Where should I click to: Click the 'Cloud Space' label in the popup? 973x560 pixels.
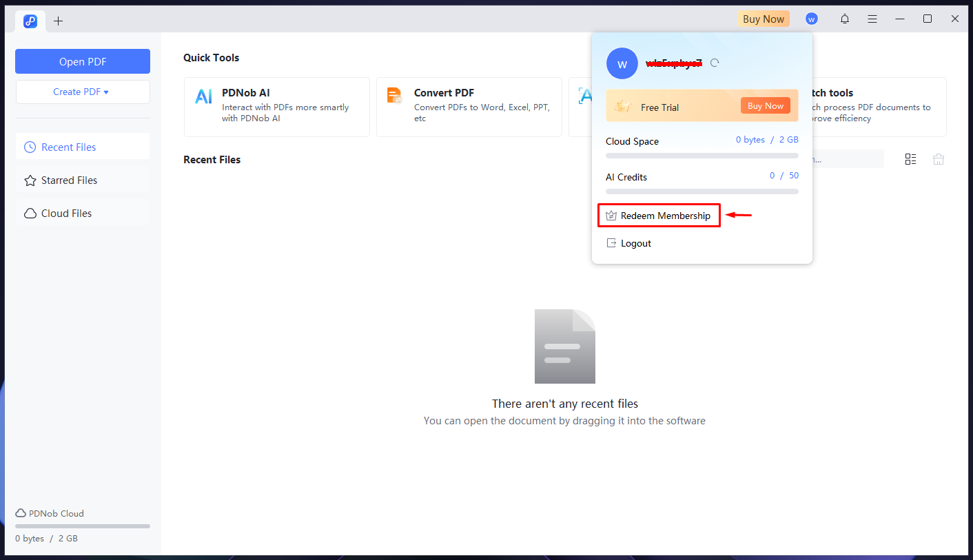[x=633, y=141]
